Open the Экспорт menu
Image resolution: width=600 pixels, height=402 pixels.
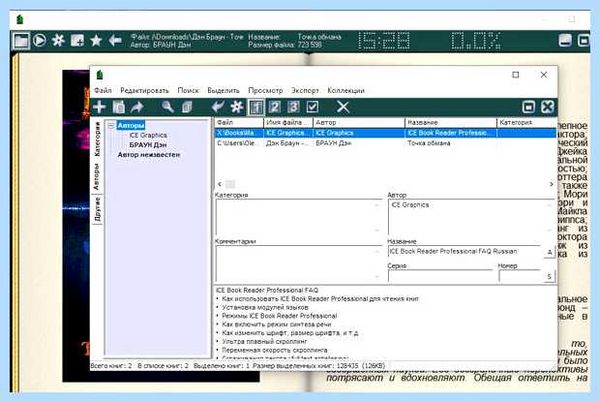305,91
